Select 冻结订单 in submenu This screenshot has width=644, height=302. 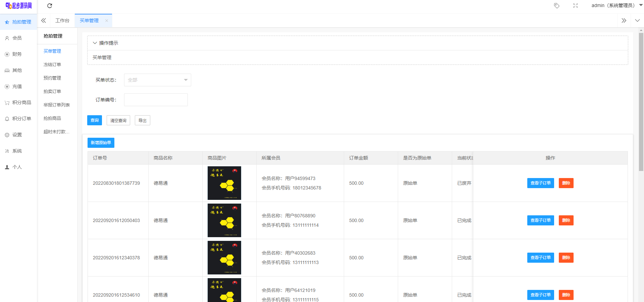tap(52, 64)
